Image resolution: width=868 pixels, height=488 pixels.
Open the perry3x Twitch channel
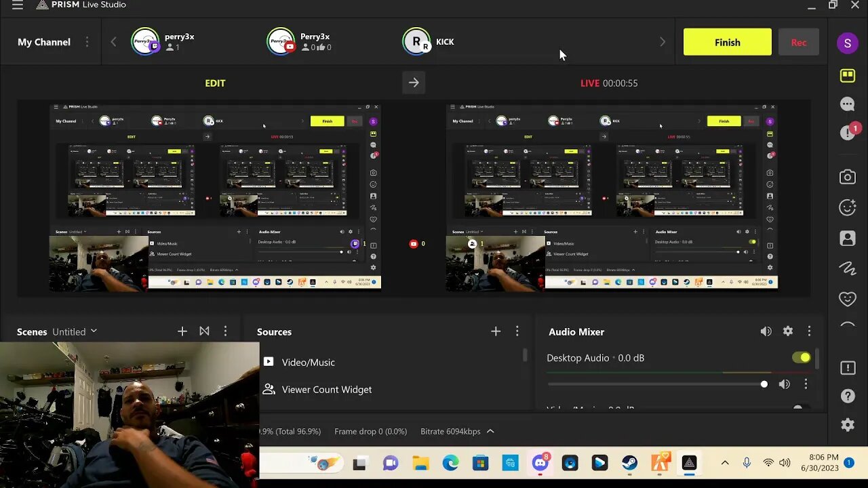[163, 41]
